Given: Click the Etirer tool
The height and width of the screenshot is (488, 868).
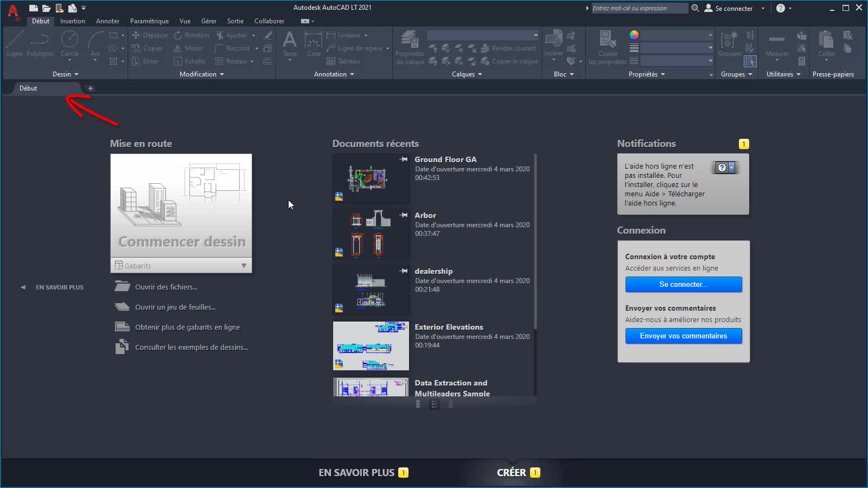Looking at the screenshot, I should [145, 61].
